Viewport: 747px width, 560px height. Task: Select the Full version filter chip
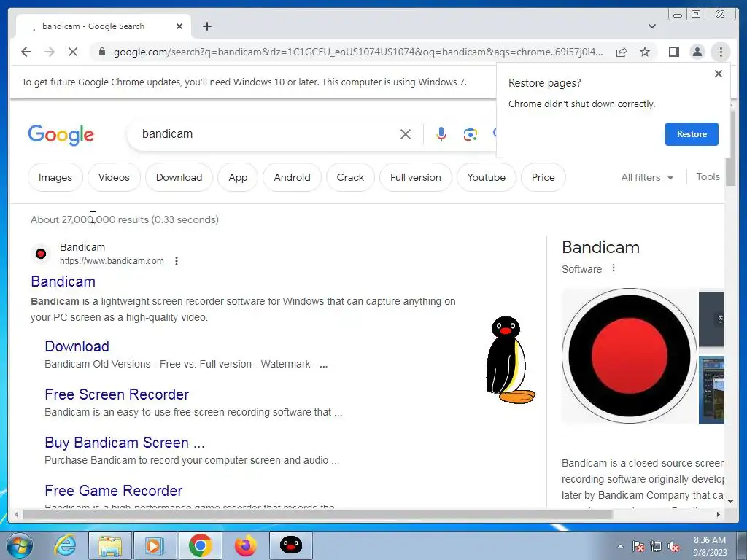coord(415,177)
